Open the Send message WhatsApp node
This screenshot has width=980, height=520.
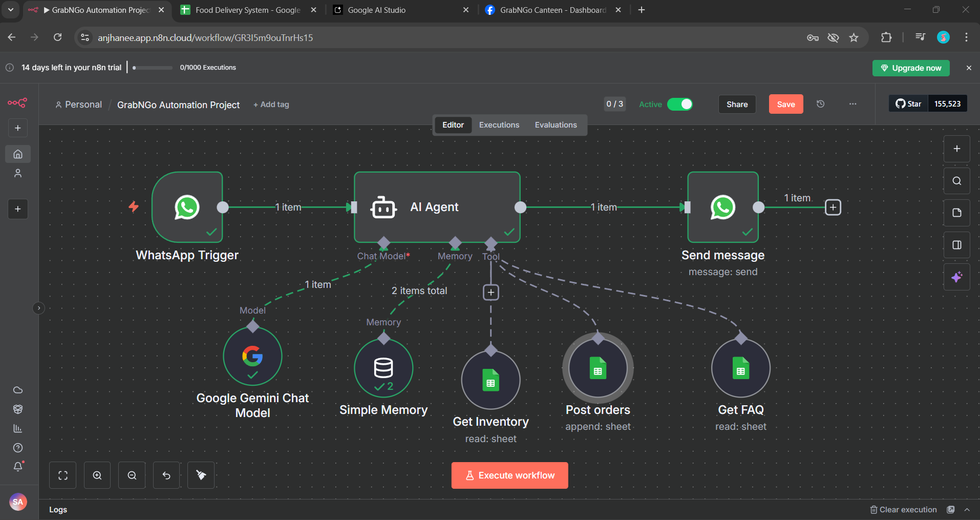click(722, 207)
